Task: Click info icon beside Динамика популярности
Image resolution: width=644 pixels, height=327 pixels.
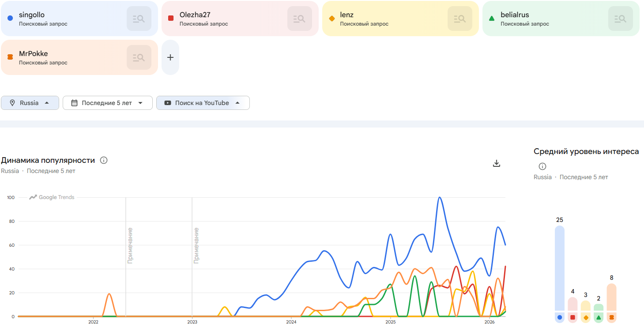Action: [104, 160]
